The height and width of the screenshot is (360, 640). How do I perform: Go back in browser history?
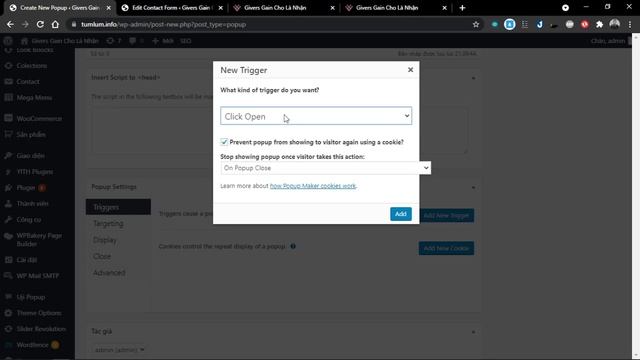[10, 24]
